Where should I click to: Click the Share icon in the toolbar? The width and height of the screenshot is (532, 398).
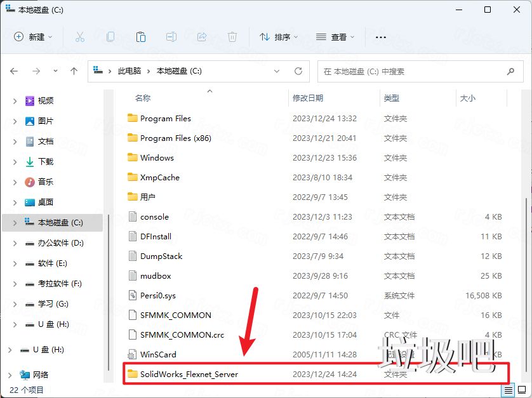[x=202, y=37]
